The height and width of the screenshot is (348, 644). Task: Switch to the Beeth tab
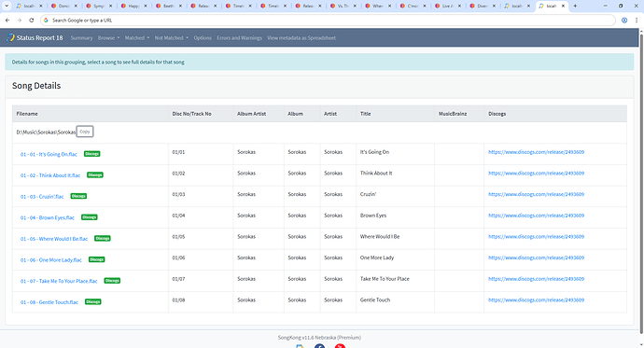coord(166,6)
